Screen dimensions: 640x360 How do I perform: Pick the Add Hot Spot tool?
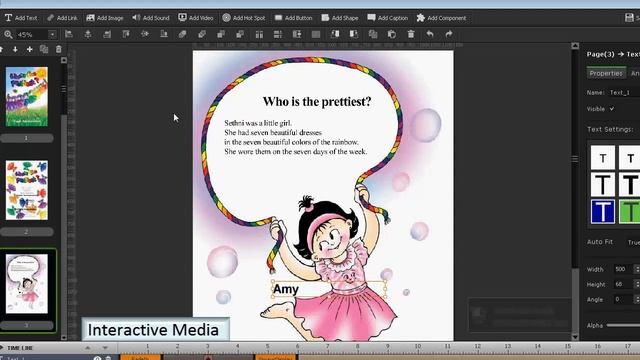point(244,18)
